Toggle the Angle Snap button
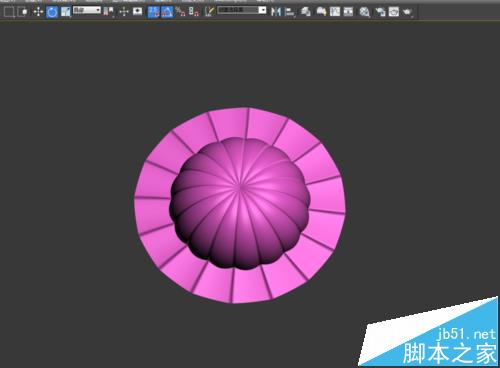The image size is (500, 368). [167, 12]
